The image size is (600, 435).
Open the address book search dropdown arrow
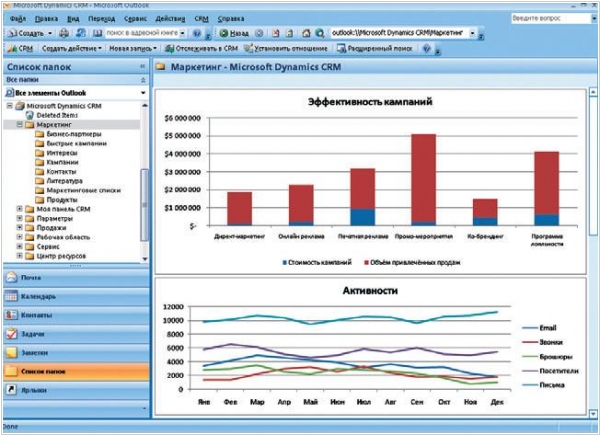coord(183,33)
